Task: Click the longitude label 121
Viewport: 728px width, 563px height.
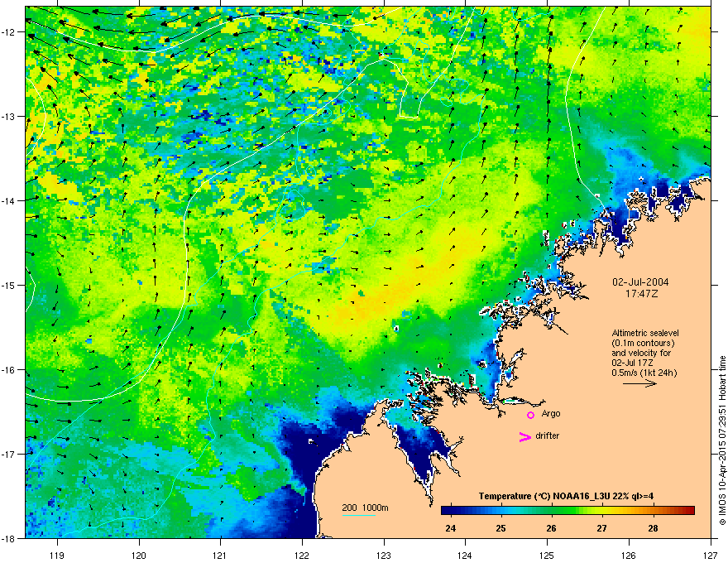Action: point(220,556)
